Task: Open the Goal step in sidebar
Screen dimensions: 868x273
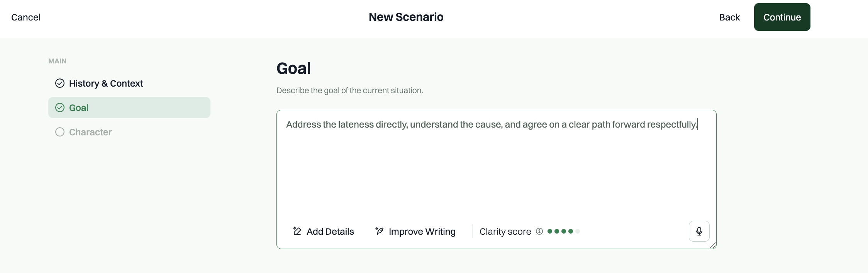Action: (x=129, y=107)
